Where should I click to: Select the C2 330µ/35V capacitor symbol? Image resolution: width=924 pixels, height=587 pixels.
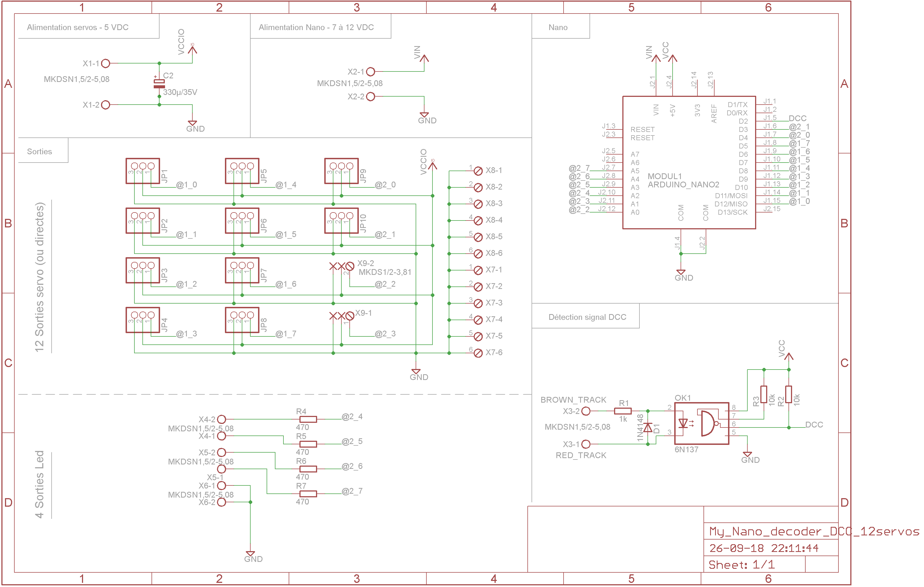pyautogui.click(x=159, y=83)
